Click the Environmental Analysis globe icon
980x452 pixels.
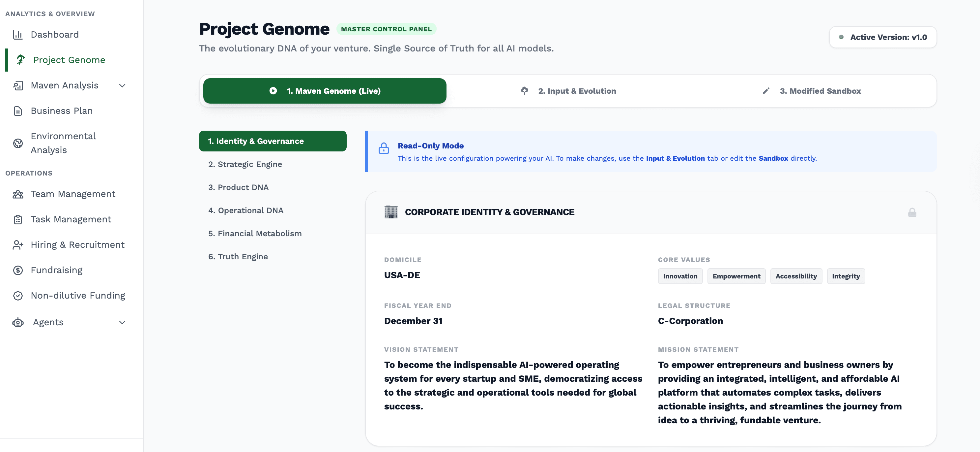18,143
